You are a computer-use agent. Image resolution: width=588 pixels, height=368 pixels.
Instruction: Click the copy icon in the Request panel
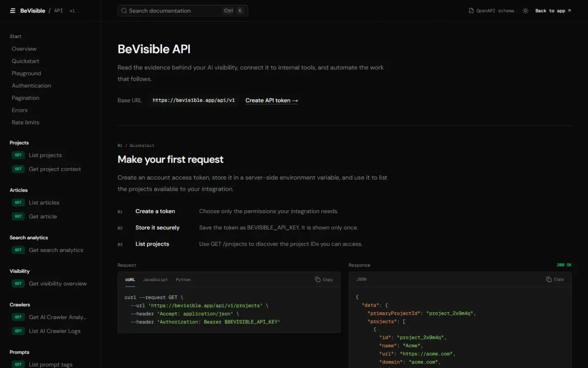click(318, 279)
